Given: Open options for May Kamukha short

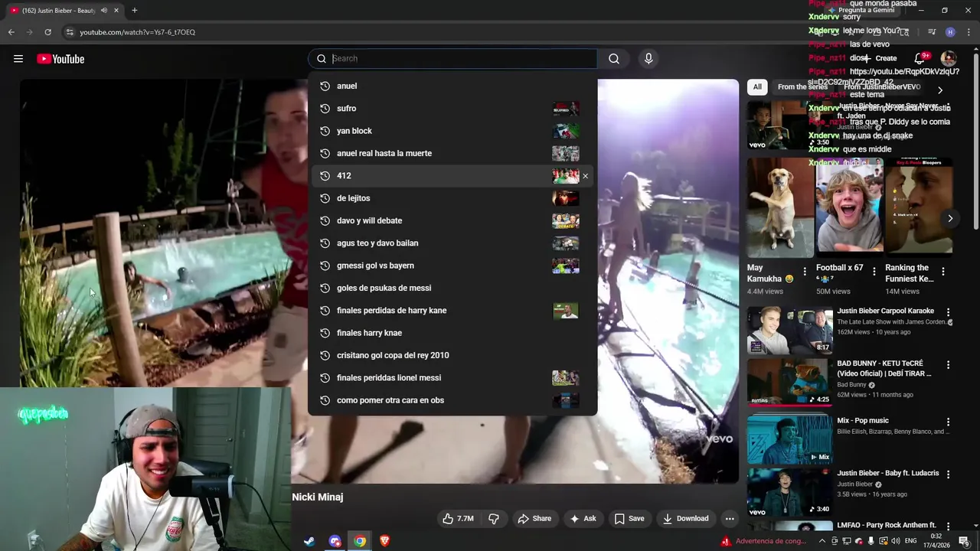Looking at the screenshot, I should coord(804,272).
